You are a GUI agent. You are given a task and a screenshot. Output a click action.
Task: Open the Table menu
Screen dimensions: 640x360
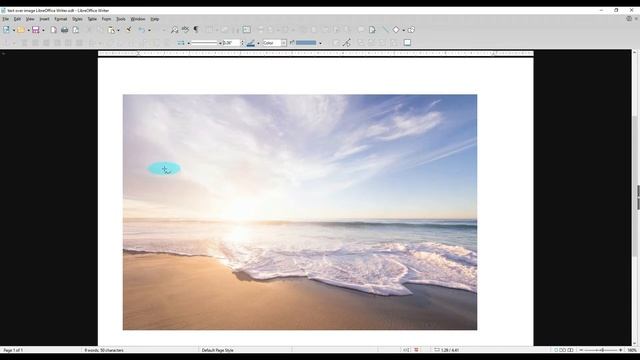tap(92, 19)
